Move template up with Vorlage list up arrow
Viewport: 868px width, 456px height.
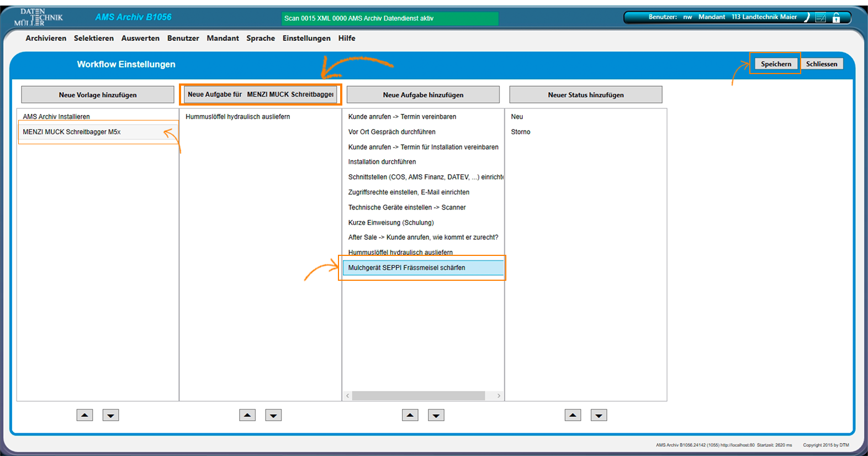tap(84, 415)
